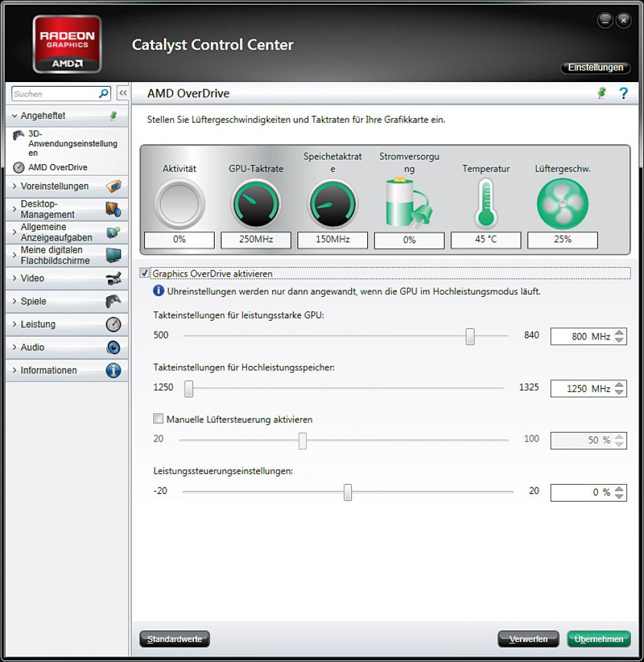Open the Einstellungen menu

(596, 67)
